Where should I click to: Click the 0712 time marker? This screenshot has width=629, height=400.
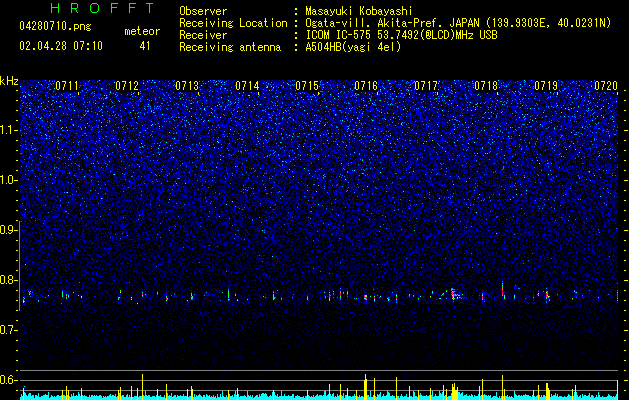[127, 86]
